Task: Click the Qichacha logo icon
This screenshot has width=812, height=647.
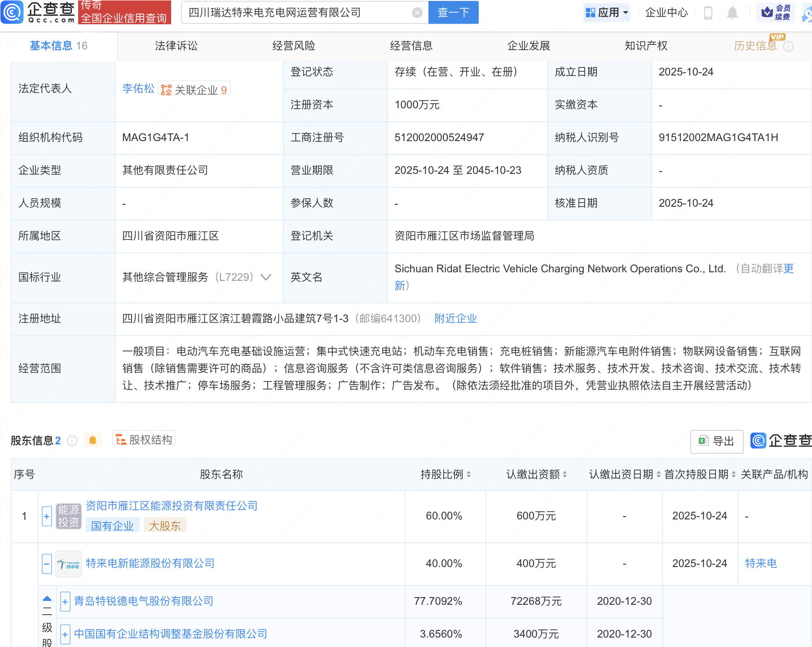Action: (12, 12)
